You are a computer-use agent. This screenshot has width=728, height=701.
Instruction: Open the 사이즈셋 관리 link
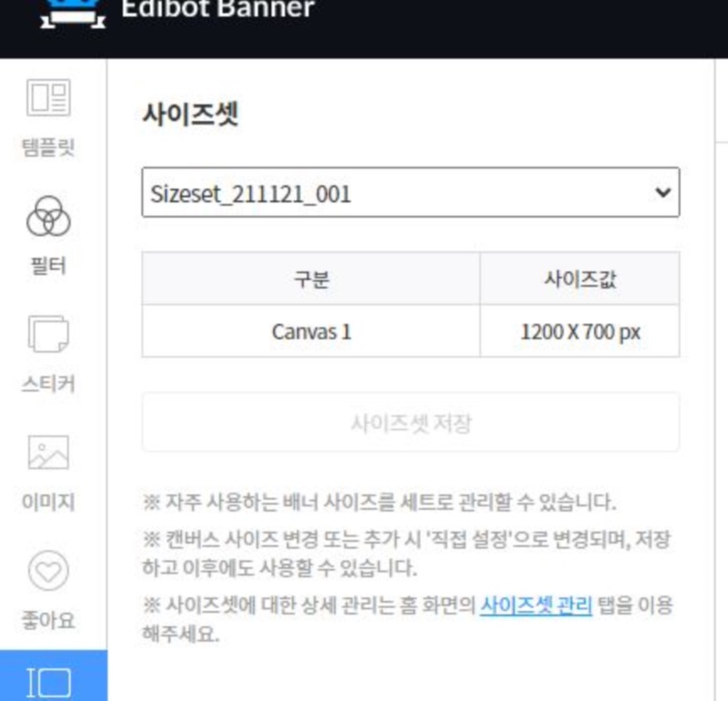[x=536, y=605]
